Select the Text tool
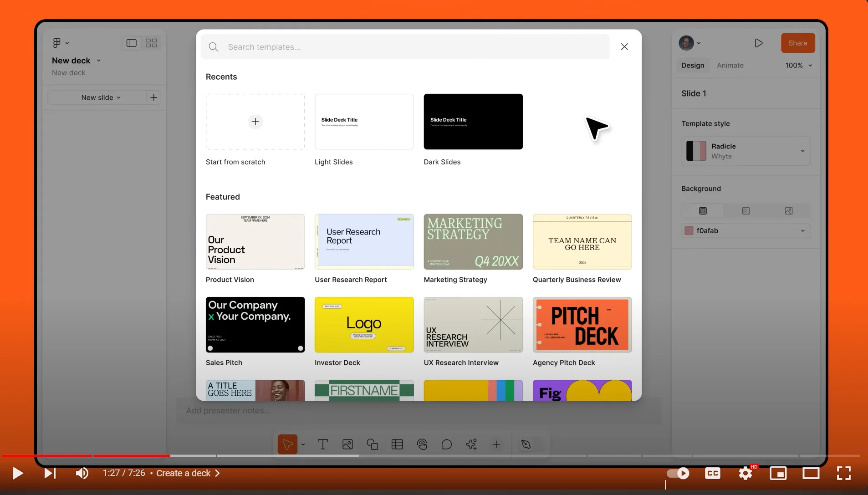The width and height of the screenshot is (868, 495). [x=323, y=444]
